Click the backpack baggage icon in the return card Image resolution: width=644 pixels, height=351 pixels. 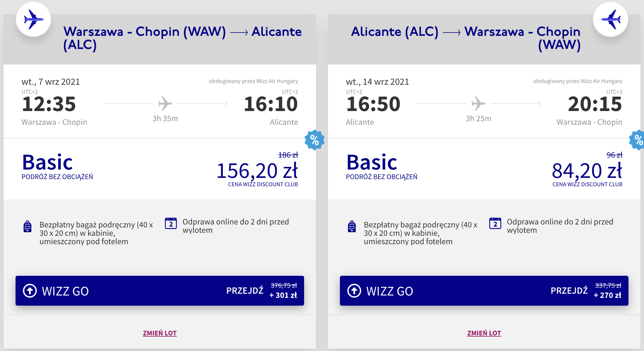(x=352, y=226)
